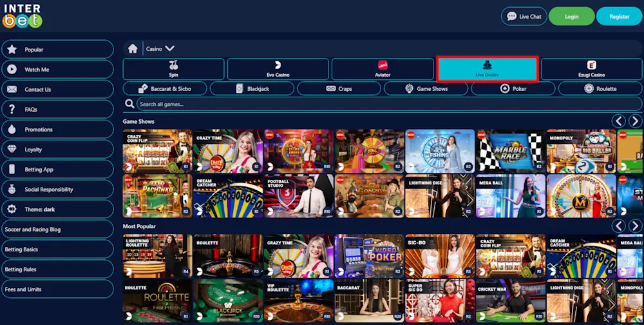The width and height of the screenshot is (644, 325).
Task: Filter games by Blackjack
Action: click(252, 88)
